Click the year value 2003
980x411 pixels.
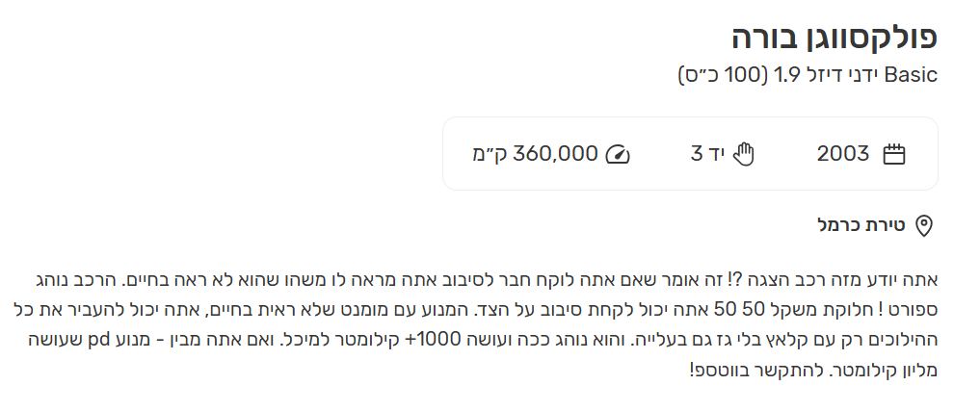pyautogui.click(x=843, y=154)
